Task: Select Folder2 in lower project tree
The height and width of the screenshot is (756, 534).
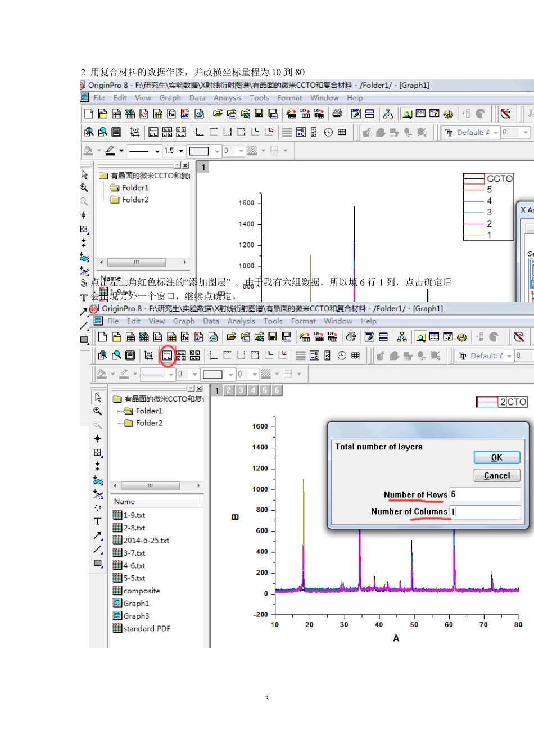Action: 148,423
